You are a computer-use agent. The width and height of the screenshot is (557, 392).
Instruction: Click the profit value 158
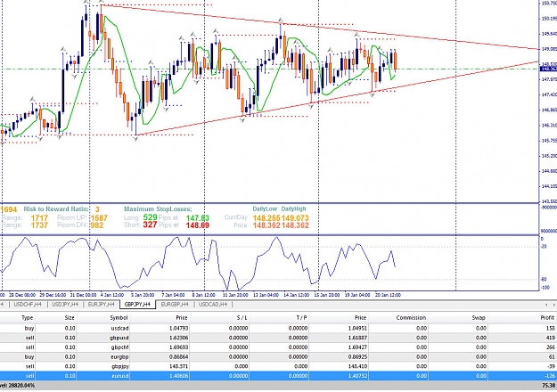pos(551,328)
